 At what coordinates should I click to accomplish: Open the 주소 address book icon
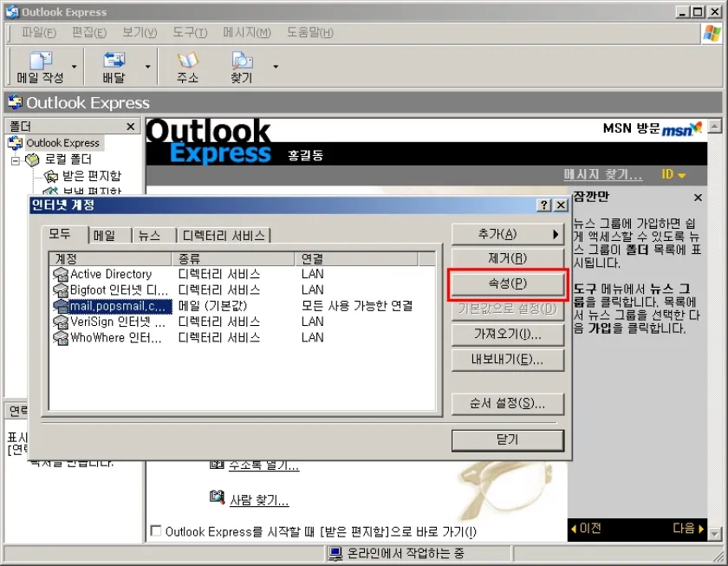point(187,68)
